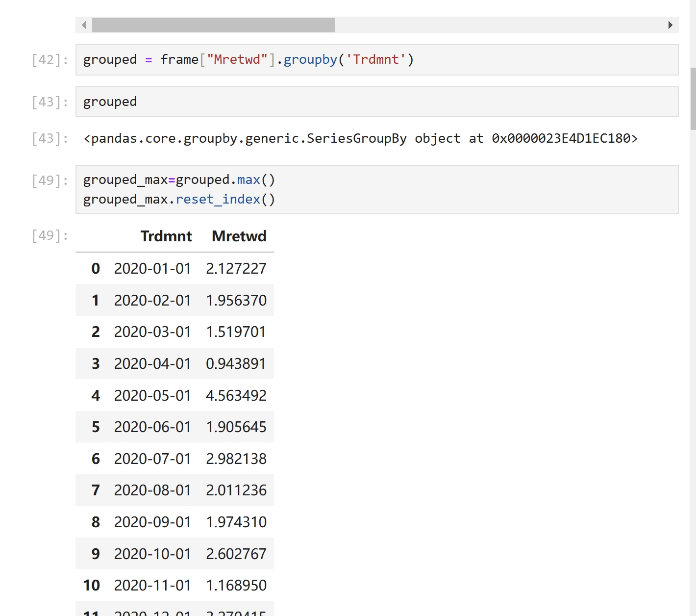Image resolution: width=696 pixels, height=616 pixels.
Task: Click the horizontal scrollbar thumb
Action: point(213,25)
